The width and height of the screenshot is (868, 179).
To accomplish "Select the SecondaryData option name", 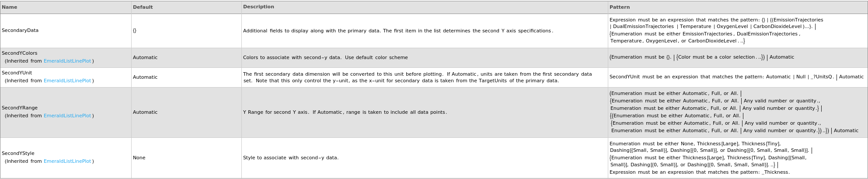I will [x=20, y=31].
